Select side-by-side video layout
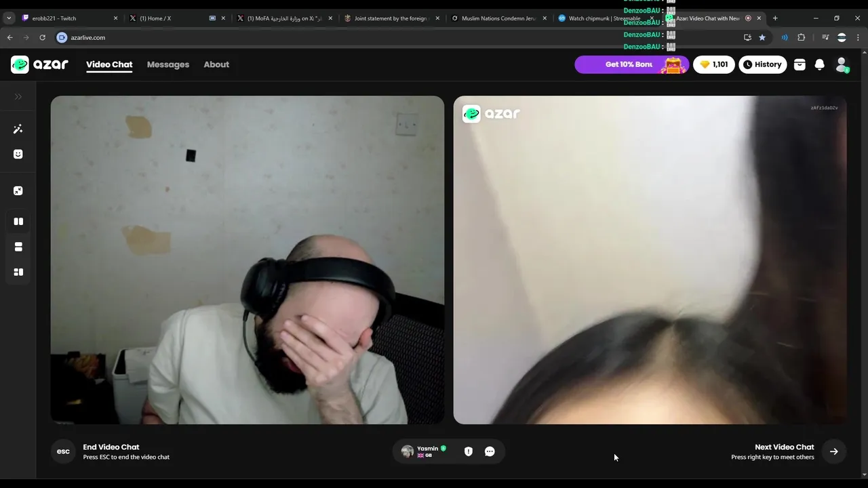This screenshot has width=868, height=488. 18,222
